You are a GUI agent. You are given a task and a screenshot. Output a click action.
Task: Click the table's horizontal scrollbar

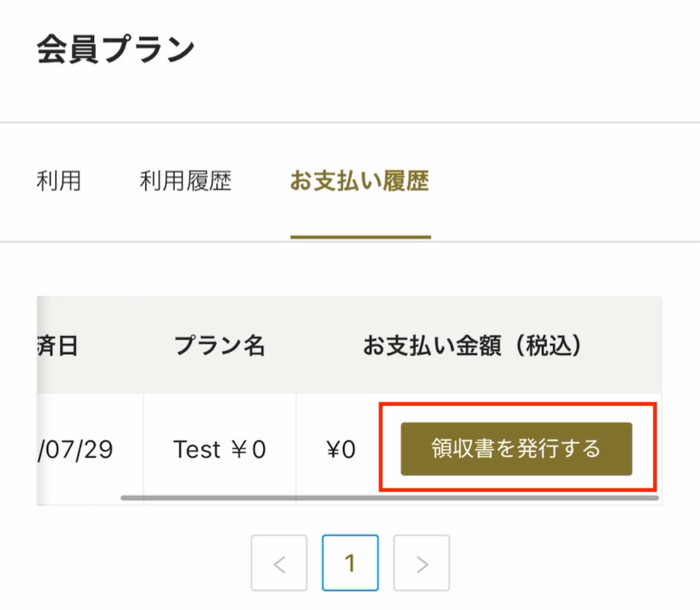pos(389,498)
